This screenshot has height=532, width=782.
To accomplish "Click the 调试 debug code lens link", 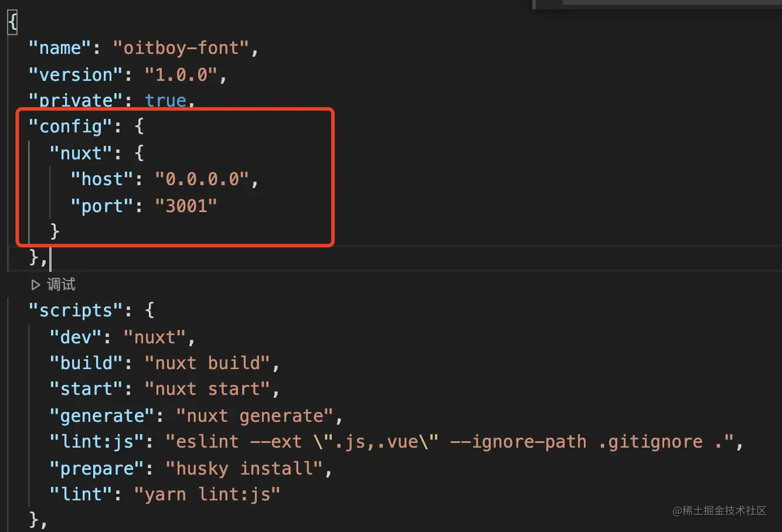I will click(x=61, y=285).
